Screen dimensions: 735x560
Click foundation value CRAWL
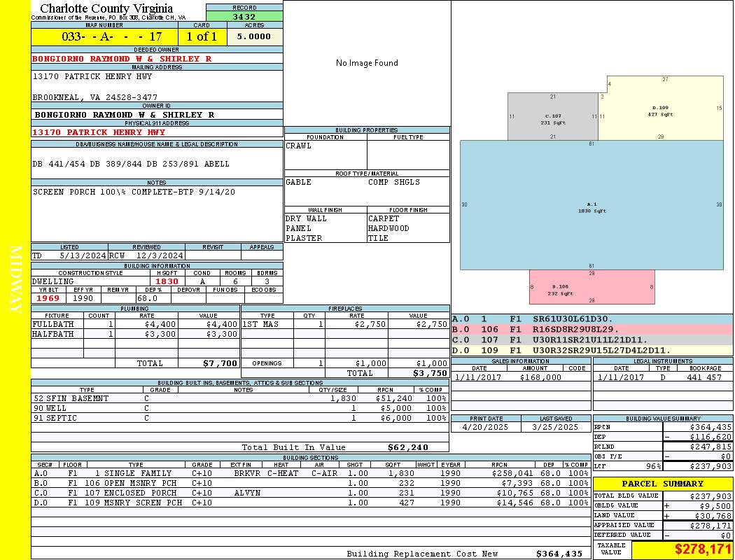pyautogui.click(x=299, y=146)
